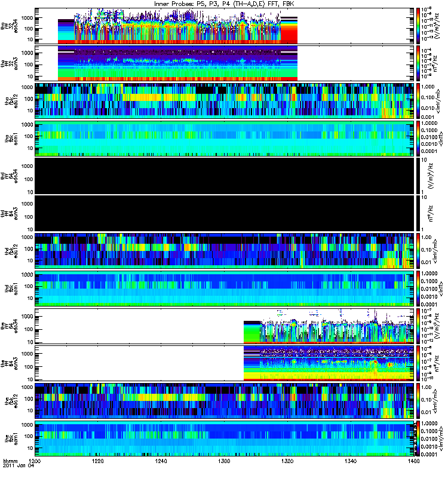Select the the fbk edc12 axis label

coord(11,402)
